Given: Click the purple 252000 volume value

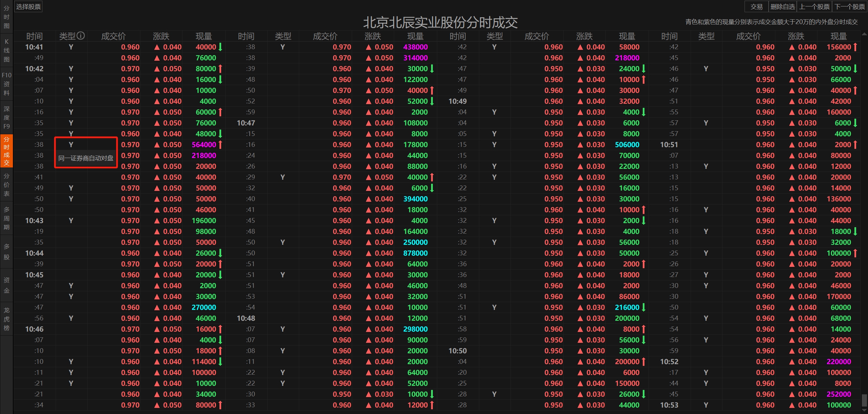Looking at the screenshot, I should (839, 394).
